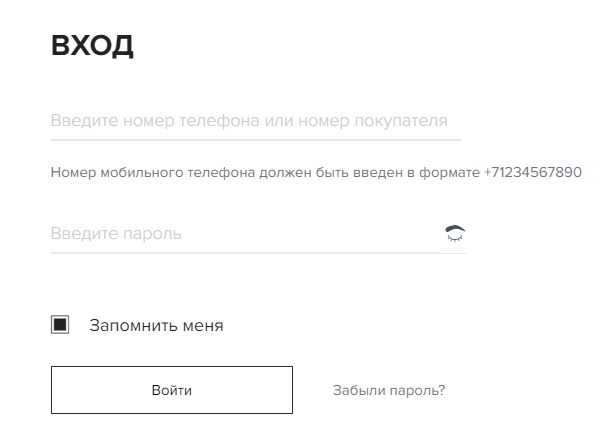
Task: Show the password using the eye icon
Action: 455,233
